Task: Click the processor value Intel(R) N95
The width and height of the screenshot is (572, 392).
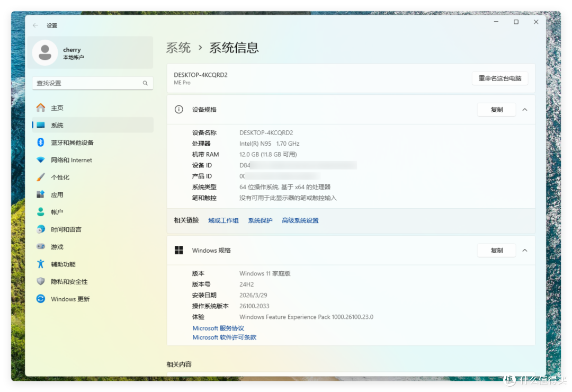Action: [x=269, y=144]
